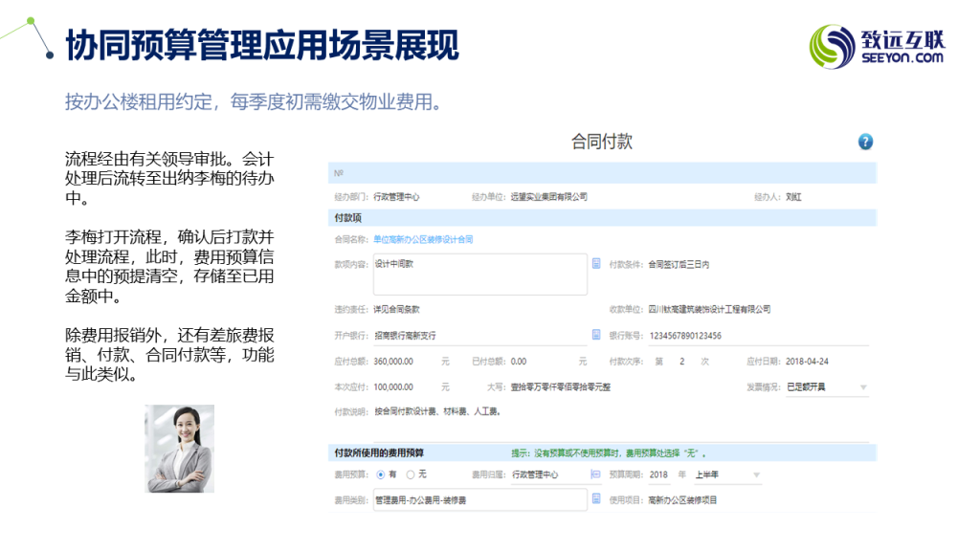Viewport: 980px width, 551px height.
Task: Click the 费用类别 input box
Action: point(479,500)
